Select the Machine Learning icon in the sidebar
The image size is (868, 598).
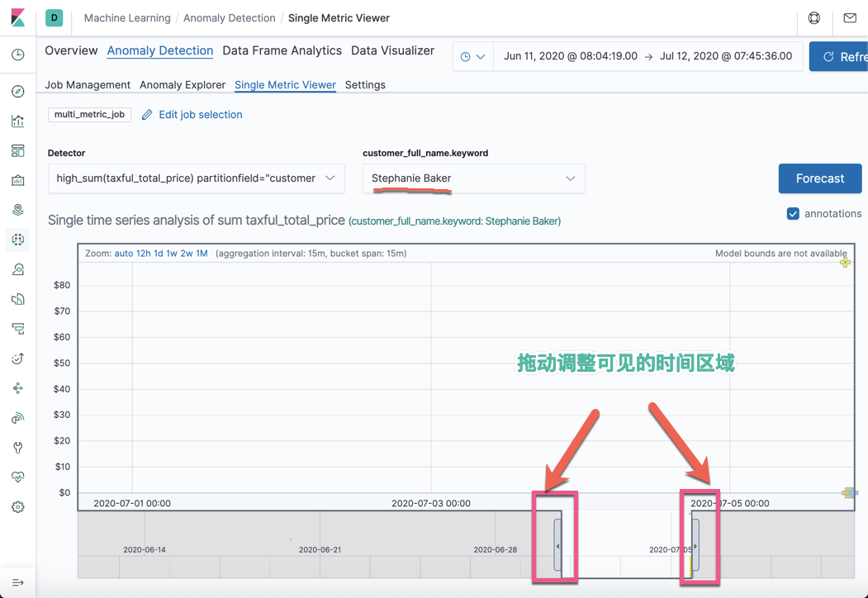point(18,240)
